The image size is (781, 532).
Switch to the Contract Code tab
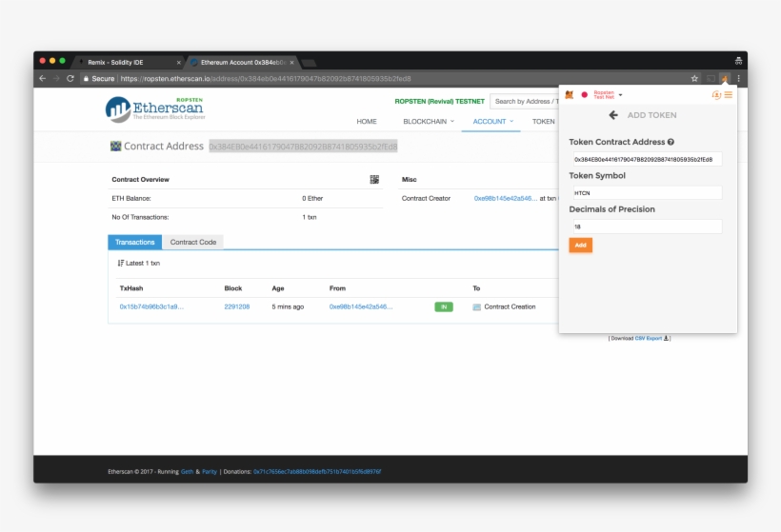193,243
